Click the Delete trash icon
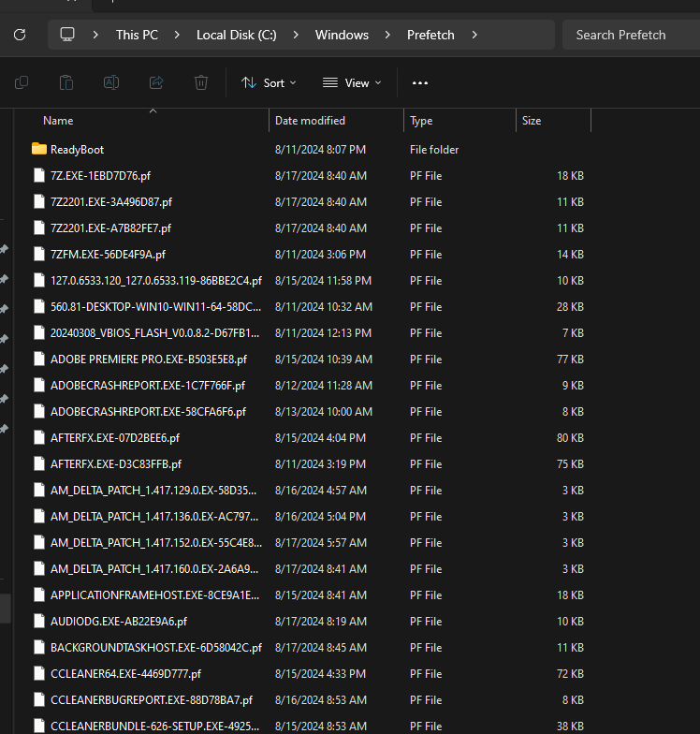The height and width of the screenshot is (734, 700). pos(201,82)
